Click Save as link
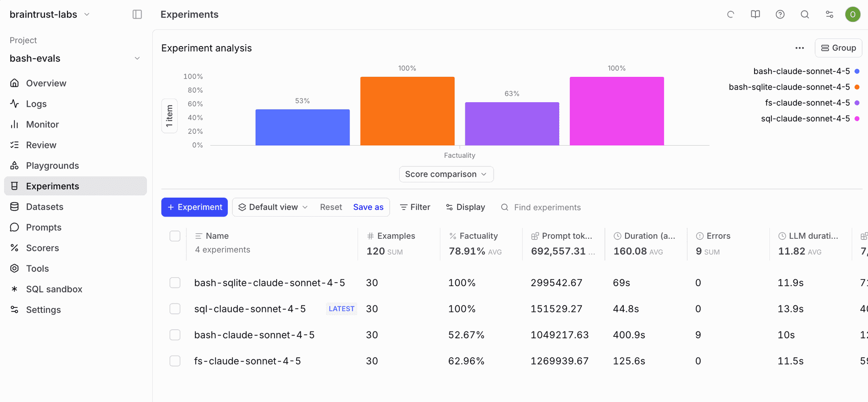 [x=368, y=207]
